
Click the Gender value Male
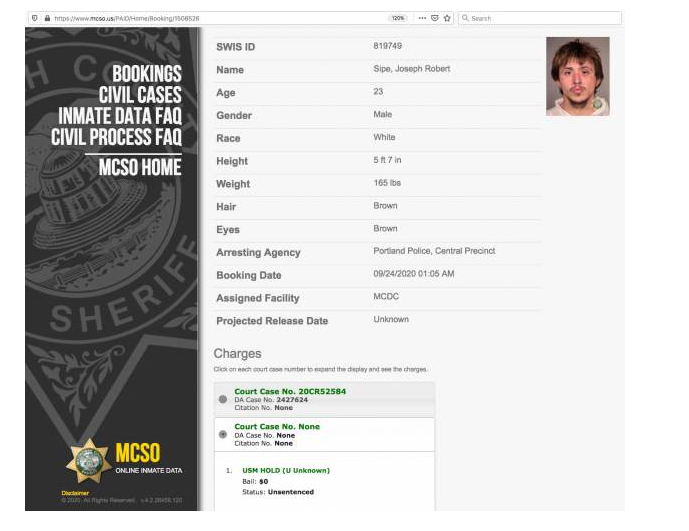tap(383, 114)
